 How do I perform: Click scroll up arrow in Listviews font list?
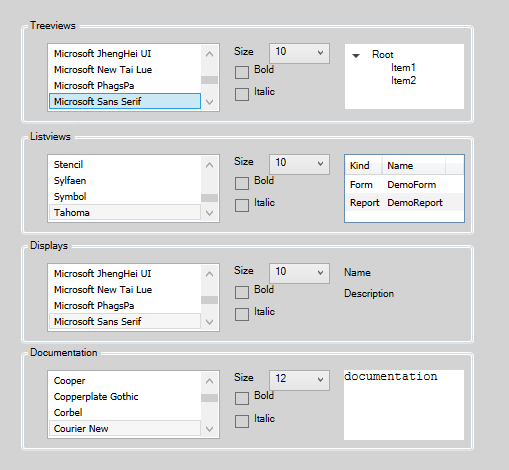(x=209, y=165)
